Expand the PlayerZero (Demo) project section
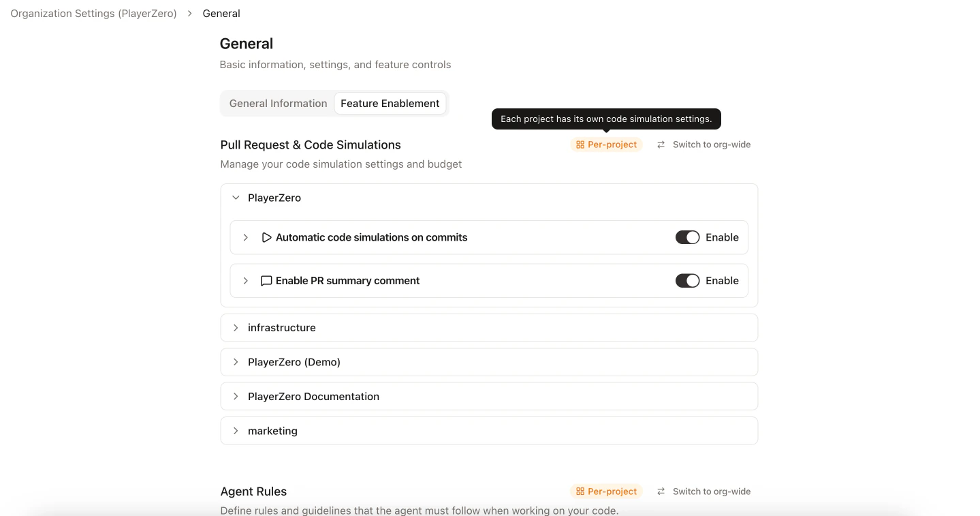Screen dimensions: 980x516 coord(236,361)
